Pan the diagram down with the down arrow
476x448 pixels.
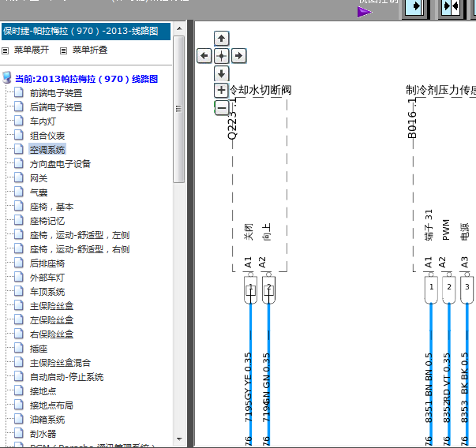click(222, 73)
